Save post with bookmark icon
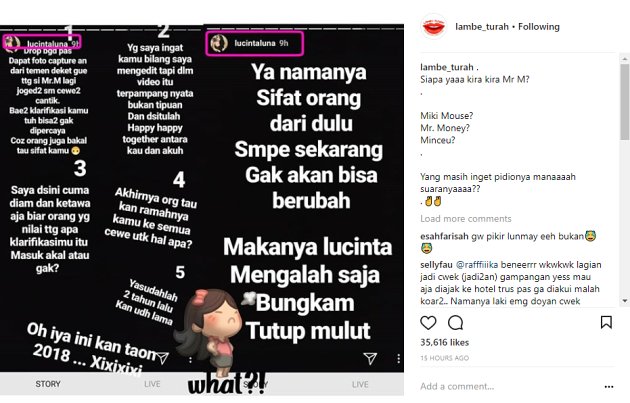 606,322
